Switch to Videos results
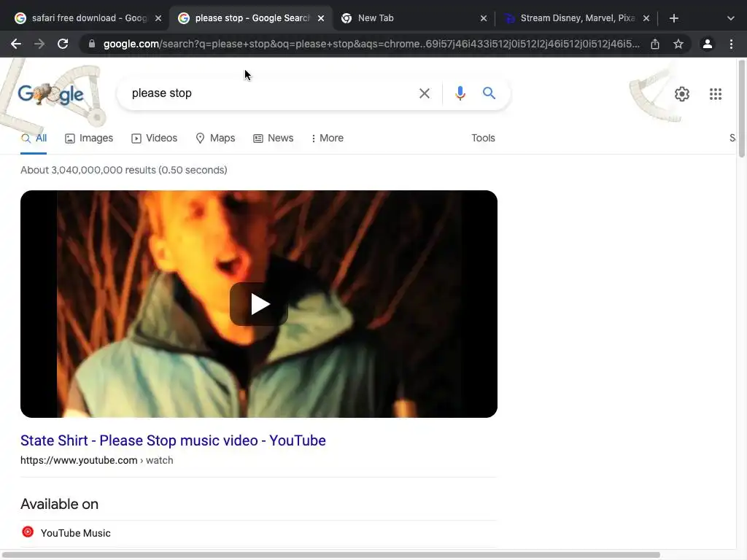This screenshot has width=747, height=560. [155, 138]
